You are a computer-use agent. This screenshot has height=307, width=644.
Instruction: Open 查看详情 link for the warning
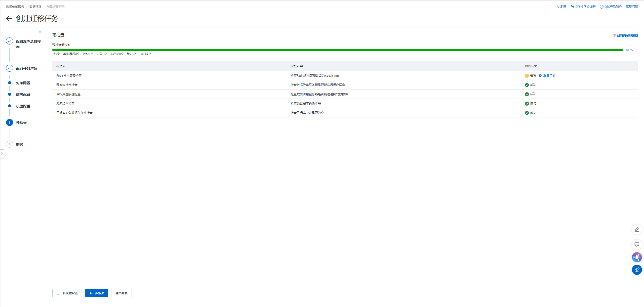[x=549, y=75]
